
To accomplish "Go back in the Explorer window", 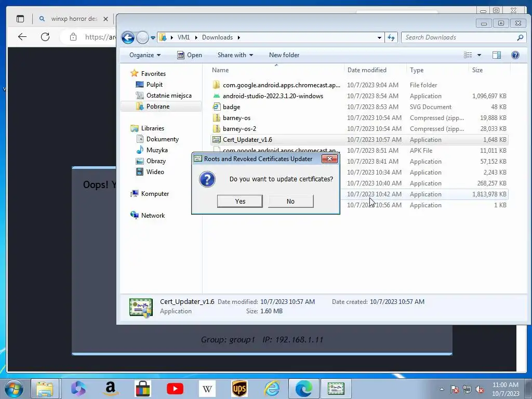I will 128,37.
